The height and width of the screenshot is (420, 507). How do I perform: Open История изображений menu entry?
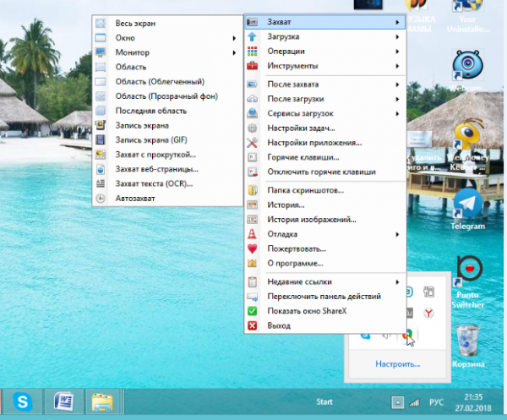click(x=324, y=220)
